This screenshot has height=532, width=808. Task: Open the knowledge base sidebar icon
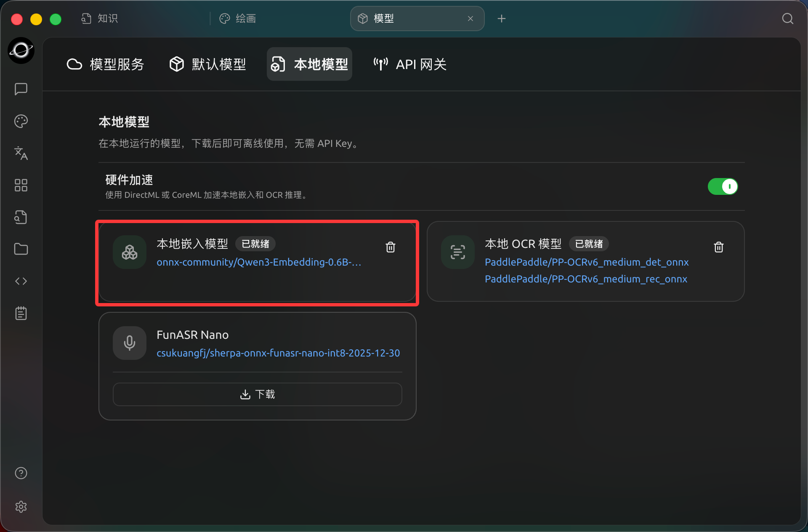point(21,217)
